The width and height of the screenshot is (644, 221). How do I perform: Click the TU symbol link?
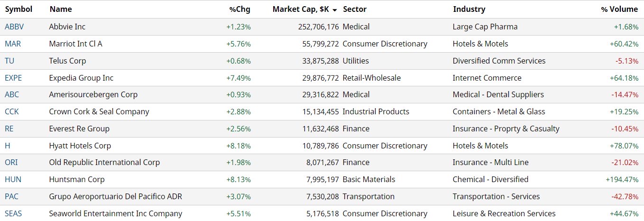9,61
